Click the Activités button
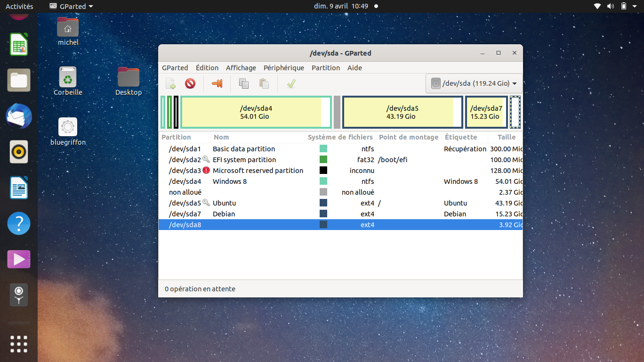The image size is (644, 362). point(19,7)
